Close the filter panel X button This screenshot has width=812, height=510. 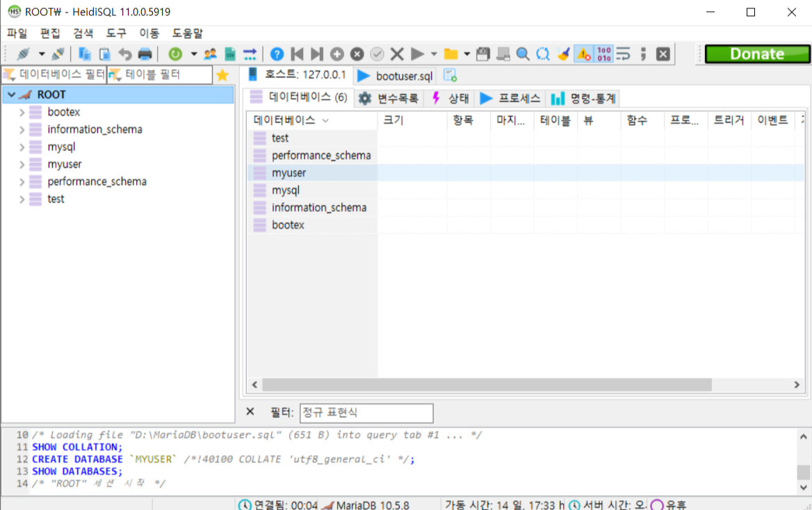250,411
